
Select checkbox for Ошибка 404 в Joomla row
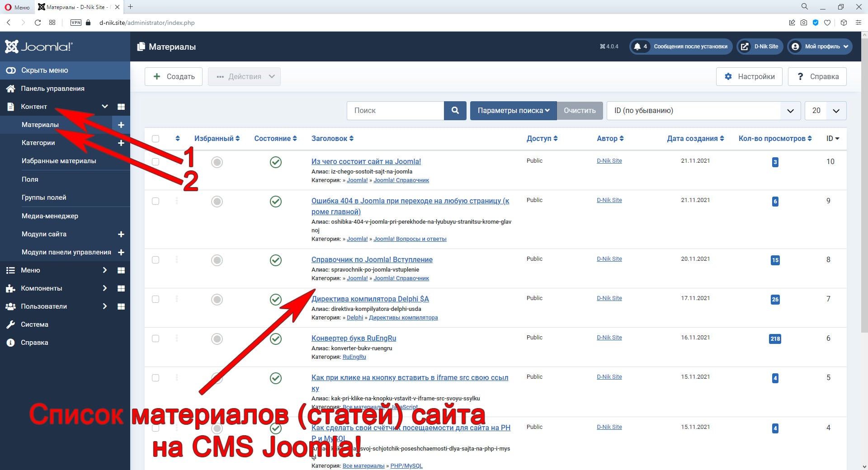pyautogui.click(x=156, y=201)
